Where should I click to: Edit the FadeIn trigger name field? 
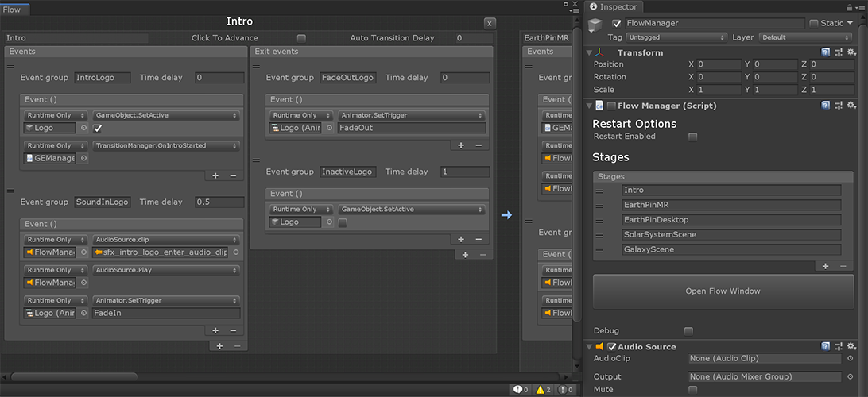click(x=166, y=313)
